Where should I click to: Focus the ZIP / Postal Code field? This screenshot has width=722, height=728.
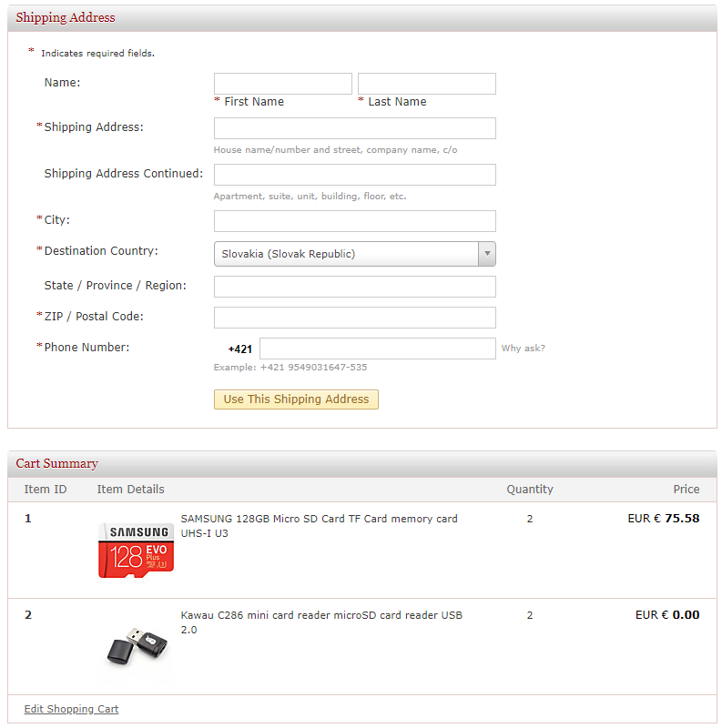coord(354,318)
